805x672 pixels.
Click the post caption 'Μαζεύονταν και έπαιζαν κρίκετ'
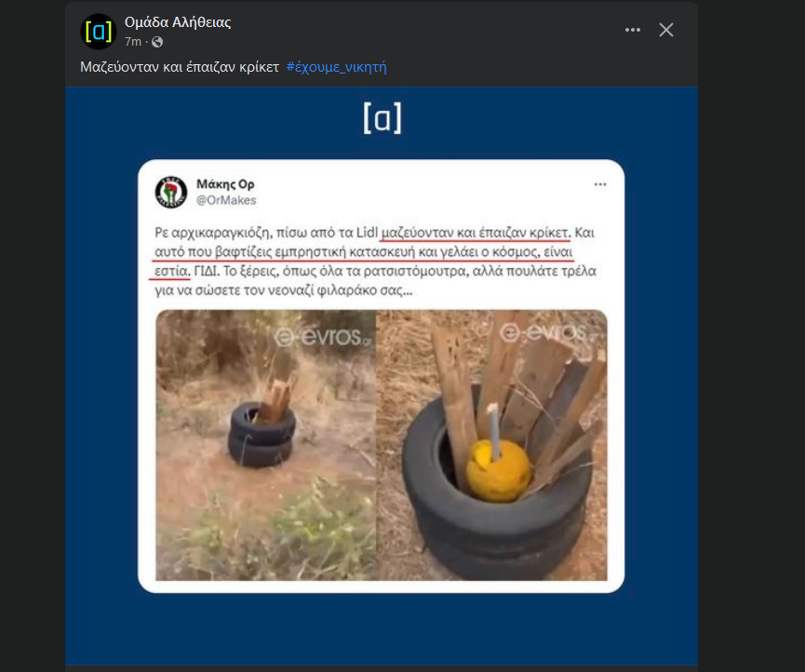180,67
